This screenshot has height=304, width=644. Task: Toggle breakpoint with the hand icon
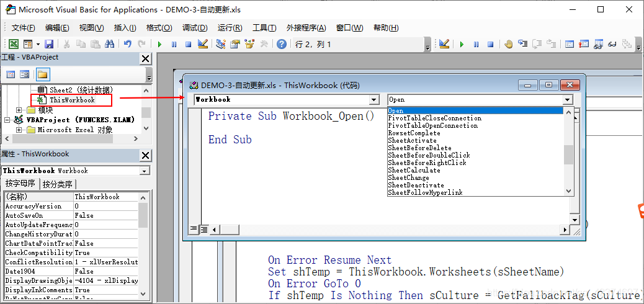[x=509, y=45]
